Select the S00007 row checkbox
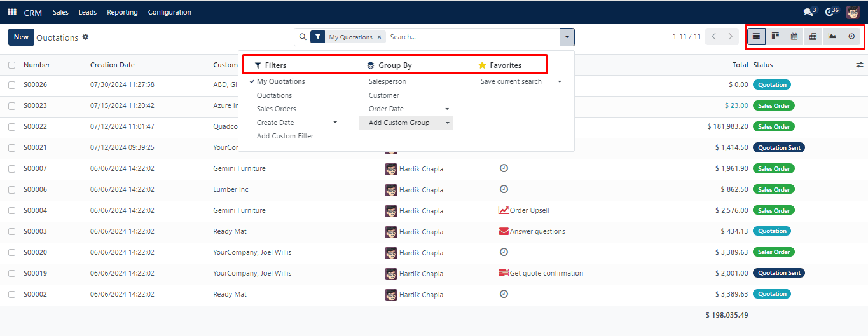Viewport: 868px width, 336px height. click(x=12, y=168)
